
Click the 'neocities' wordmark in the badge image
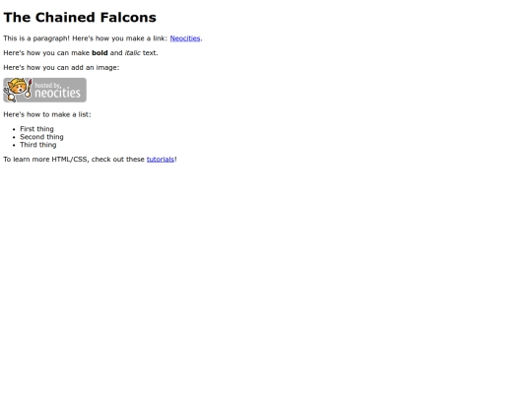tap(57, 93)
